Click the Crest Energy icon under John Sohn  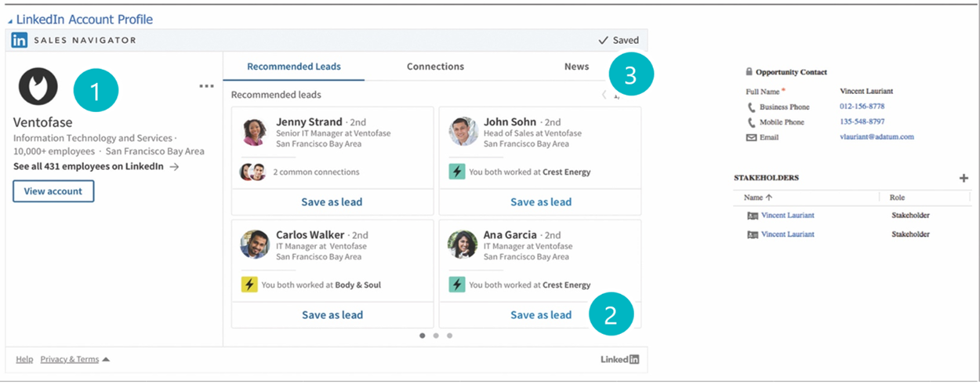[457, 172]
